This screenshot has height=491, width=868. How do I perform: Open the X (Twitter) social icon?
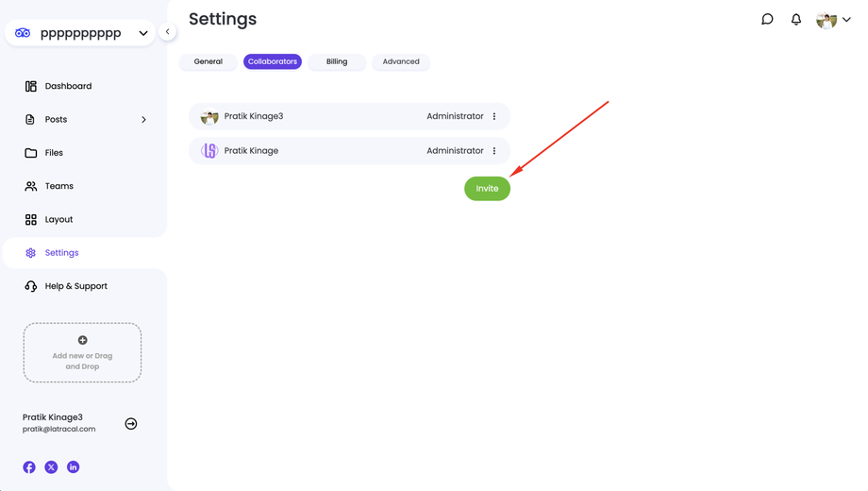tap(51, 467)
